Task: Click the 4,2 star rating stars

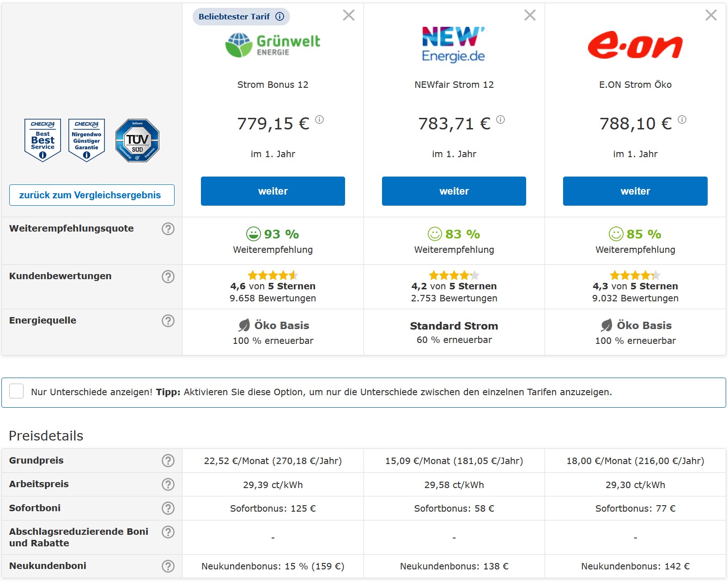Action: coord(454,275)
